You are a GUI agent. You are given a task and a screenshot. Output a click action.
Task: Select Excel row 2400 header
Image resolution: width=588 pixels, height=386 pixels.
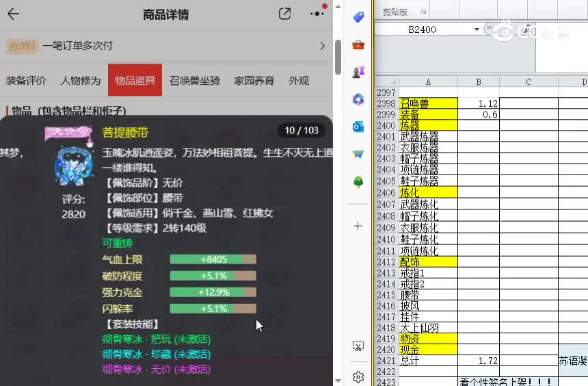click(386, 125)
